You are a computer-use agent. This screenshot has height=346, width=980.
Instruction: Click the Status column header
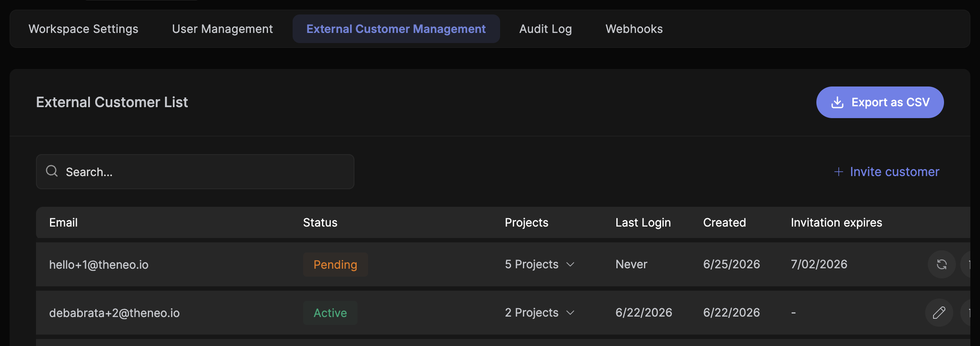320,223
